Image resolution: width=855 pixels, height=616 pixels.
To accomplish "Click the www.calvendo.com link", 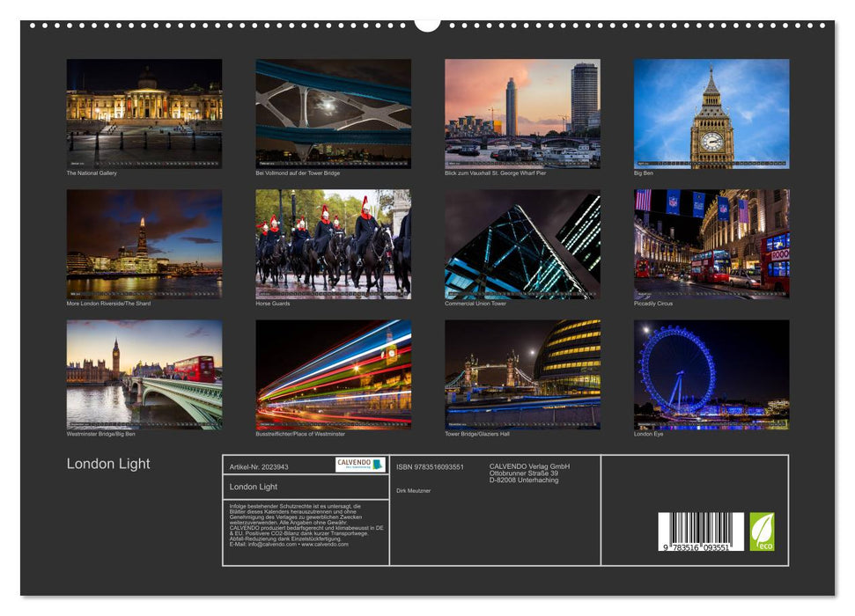I will click(x=324, y=544).
